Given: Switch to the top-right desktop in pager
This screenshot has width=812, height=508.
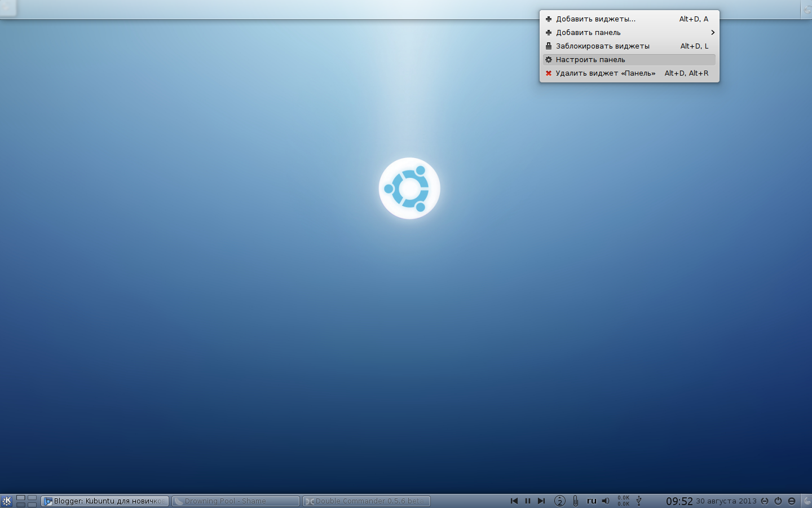Looking at the screenshot, I should pyautogui.click(x=32, y=498).
